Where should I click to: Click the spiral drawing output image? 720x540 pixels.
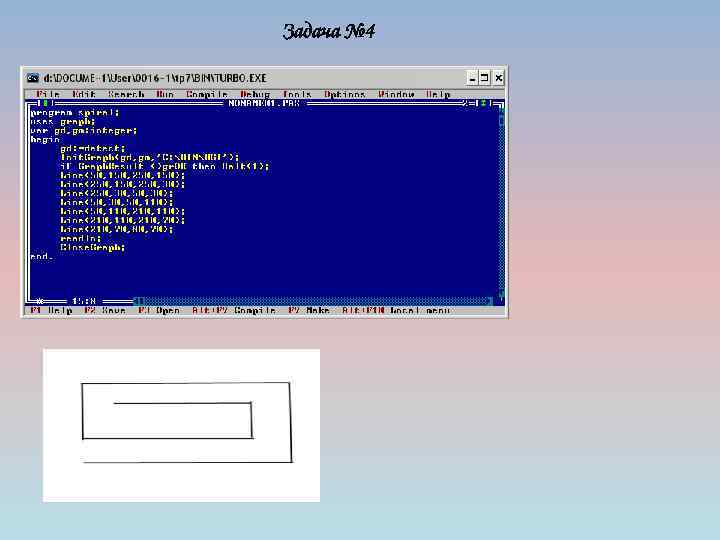point(181,425)
